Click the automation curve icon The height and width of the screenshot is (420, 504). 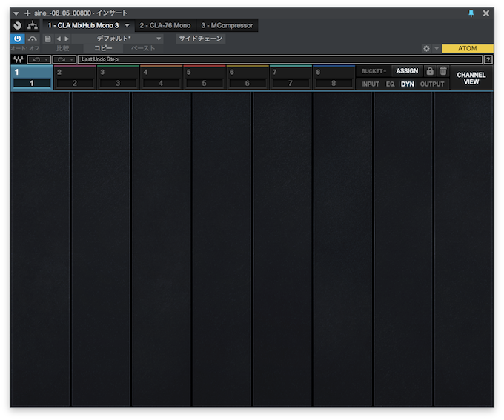click(x=32, y=39)
